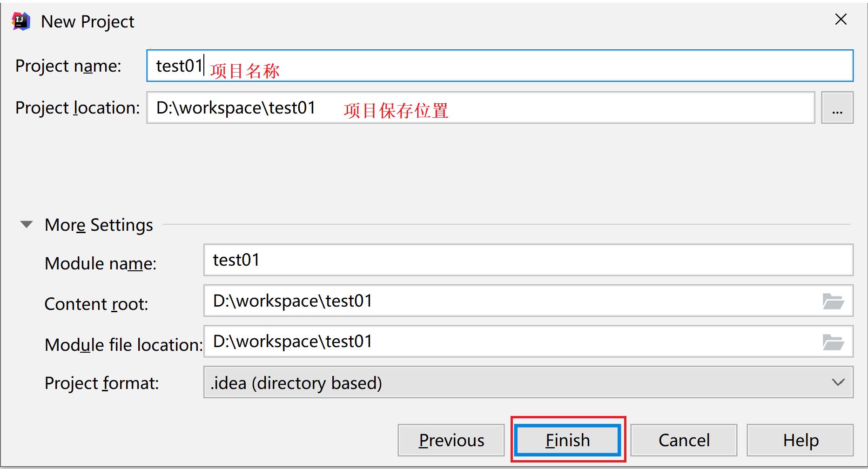Click the "Module name:" label
Viewport: 868px width, 469px height.
[x=101, y=263]
